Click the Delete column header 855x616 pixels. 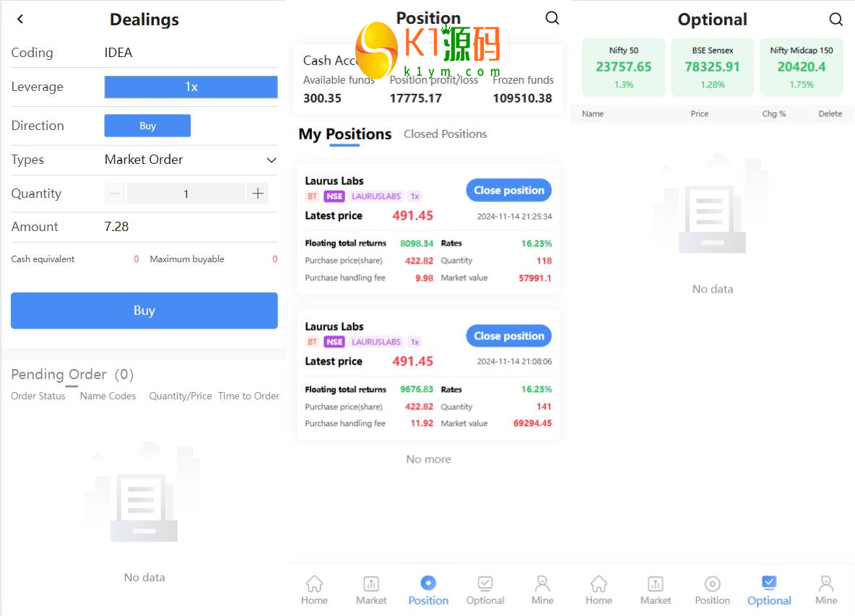(x=830, y=113)
